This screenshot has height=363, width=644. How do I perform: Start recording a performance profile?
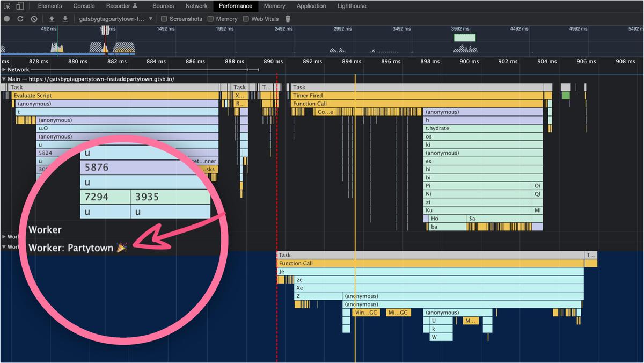click(x=7, y=19)
